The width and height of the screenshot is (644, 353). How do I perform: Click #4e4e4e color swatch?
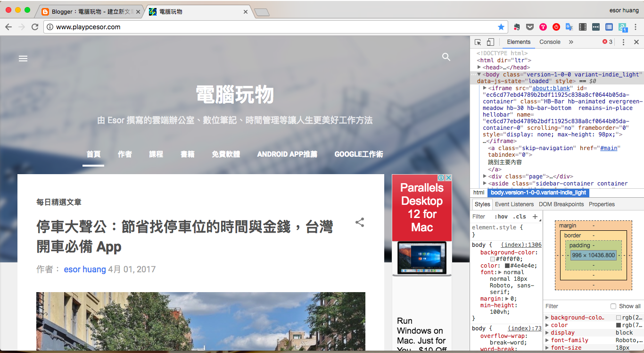507,266
